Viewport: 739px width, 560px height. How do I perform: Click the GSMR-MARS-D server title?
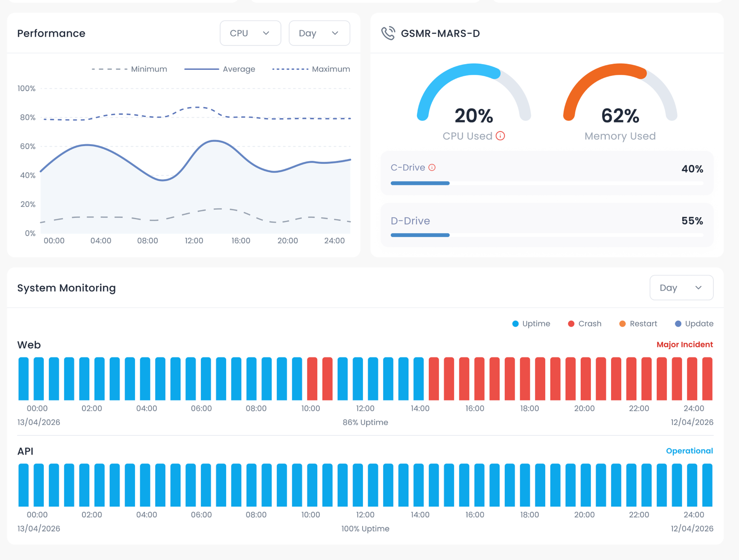pyautogui.click(x=440, y=33)
